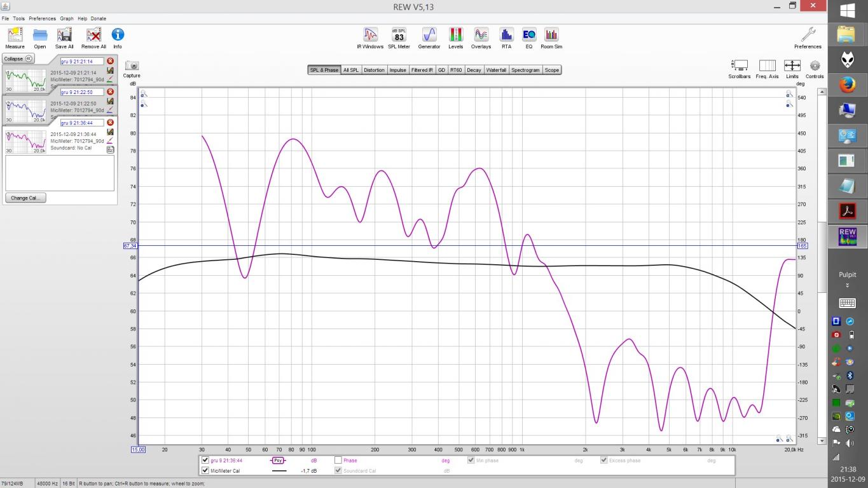The image size is (868, 488).
Task: Open Preferences wrench icon
Action: [x=808, y=38]
